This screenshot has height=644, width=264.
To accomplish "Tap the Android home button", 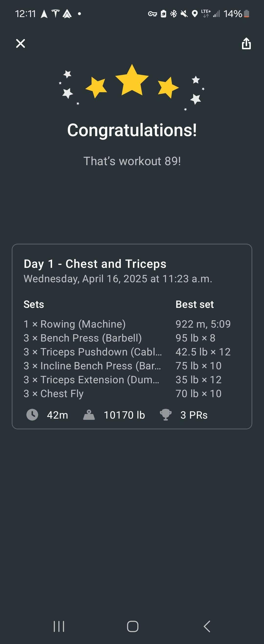I will (132, 626).
